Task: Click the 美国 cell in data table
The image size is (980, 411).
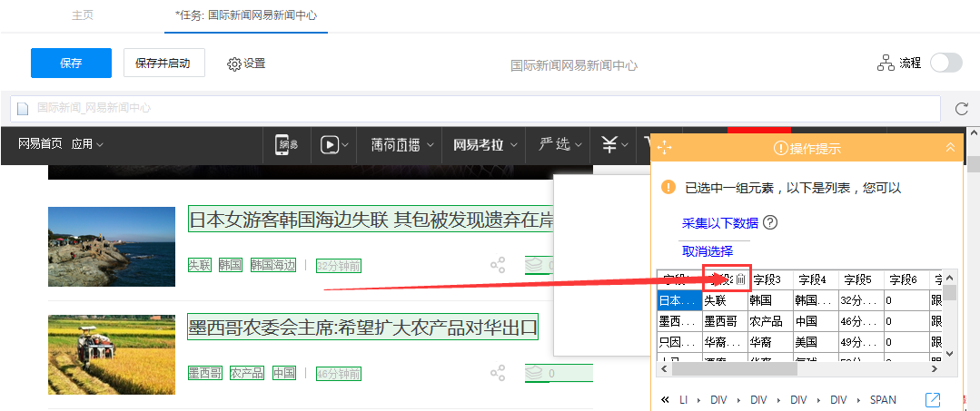Action: click(816, 342)
